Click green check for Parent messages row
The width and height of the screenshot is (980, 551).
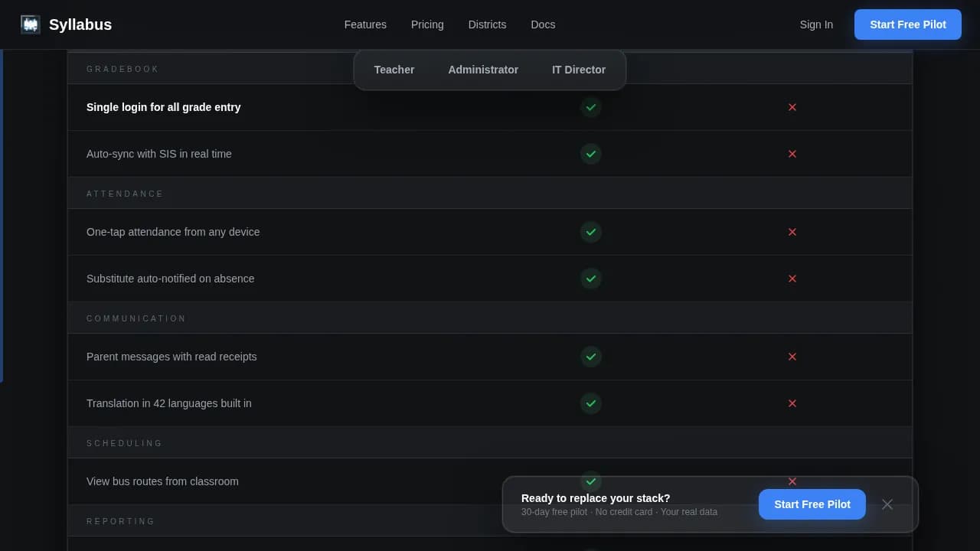pyautogui.click(x=591, y=357)
